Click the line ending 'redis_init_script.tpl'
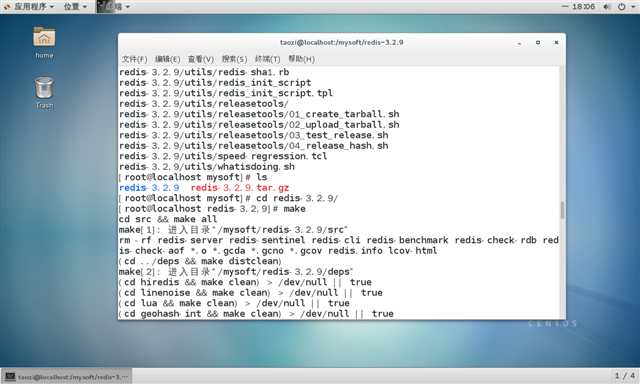The width and height of the screenshot is (640, 384). coord(226,93)
